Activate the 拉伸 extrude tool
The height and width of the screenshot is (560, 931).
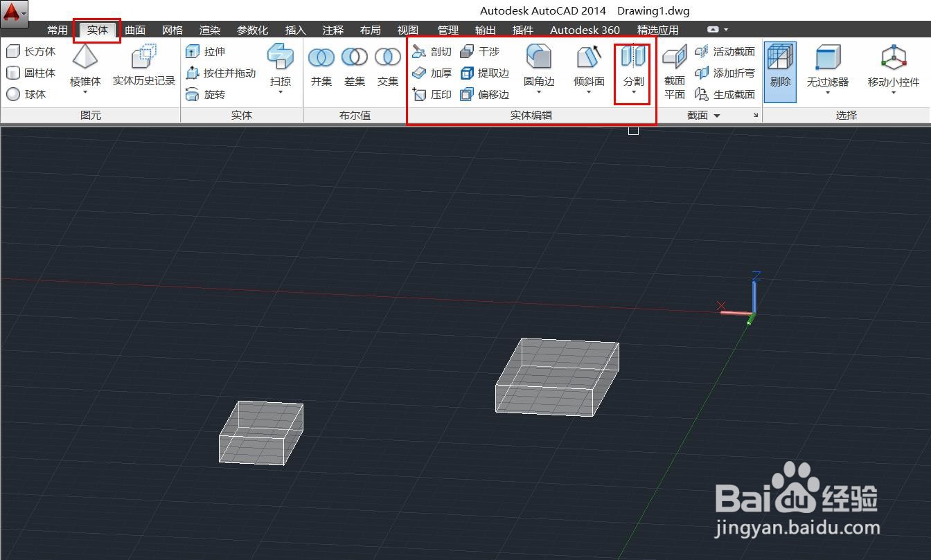[206, 52]
